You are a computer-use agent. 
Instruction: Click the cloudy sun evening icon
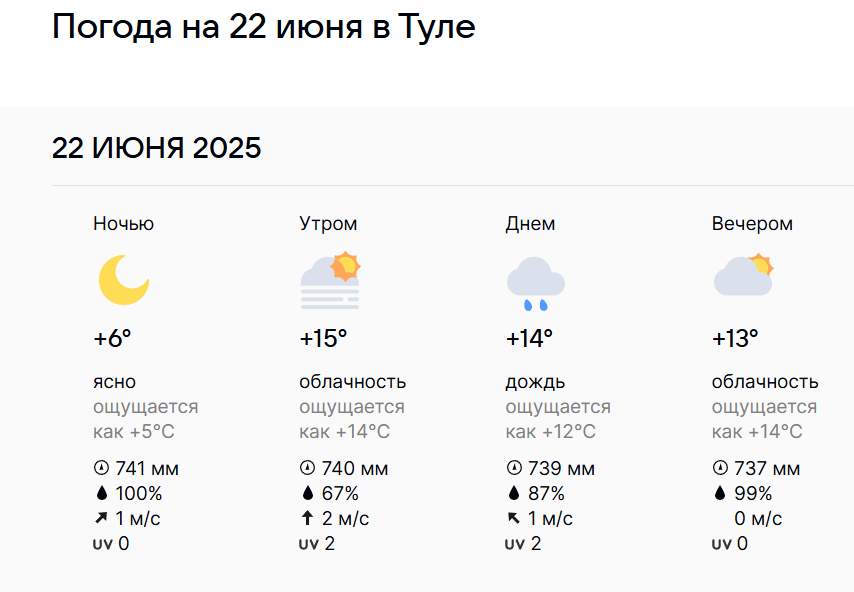[x=743, y=274]
